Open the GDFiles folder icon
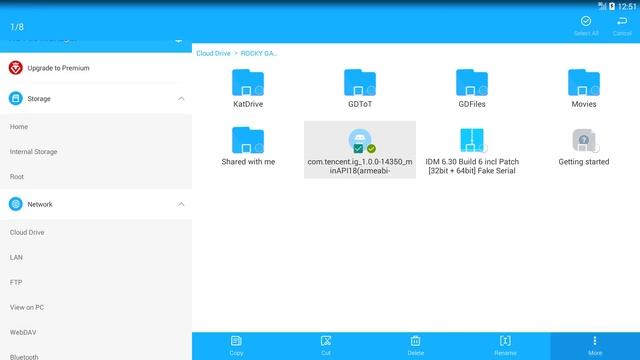640x360 pixels. tap(471, 82)
